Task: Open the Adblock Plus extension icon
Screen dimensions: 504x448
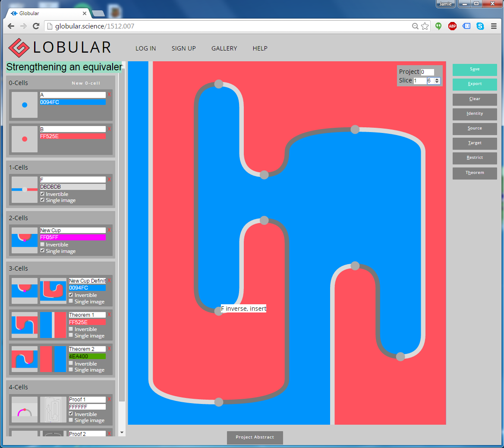Action: (452, 26)
